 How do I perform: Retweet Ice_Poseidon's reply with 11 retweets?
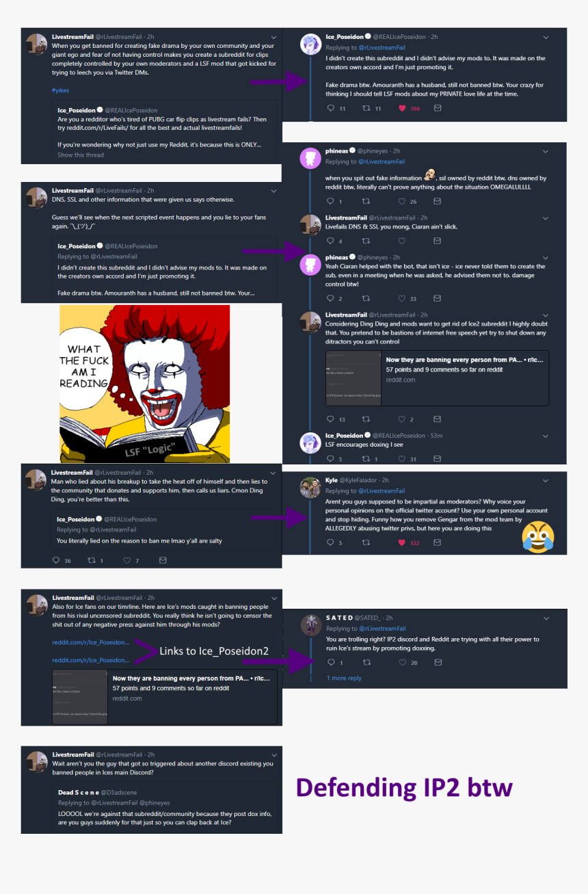366,108
